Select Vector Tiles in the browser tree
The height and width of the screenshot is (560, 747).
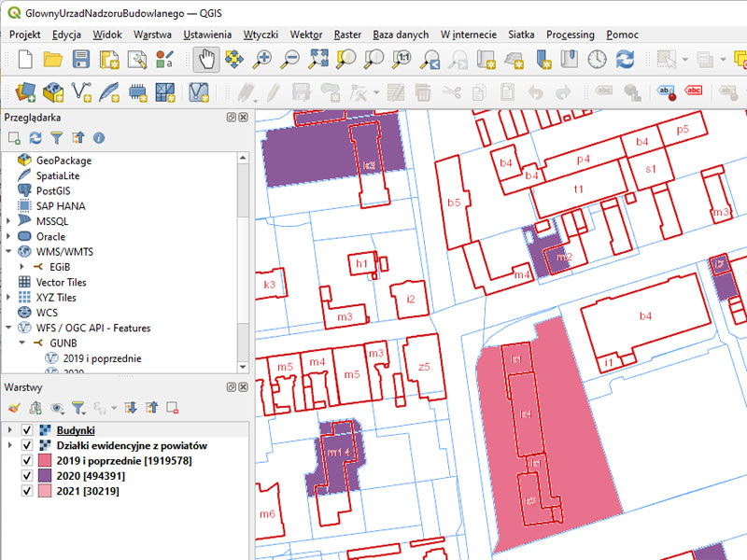[61, 283]
